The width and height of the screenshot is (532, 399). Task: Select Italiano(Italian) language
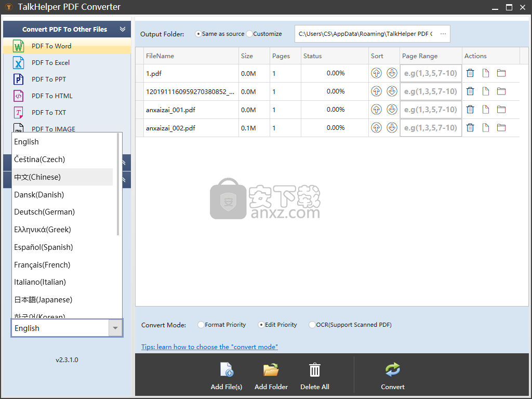tap(62, 282)
